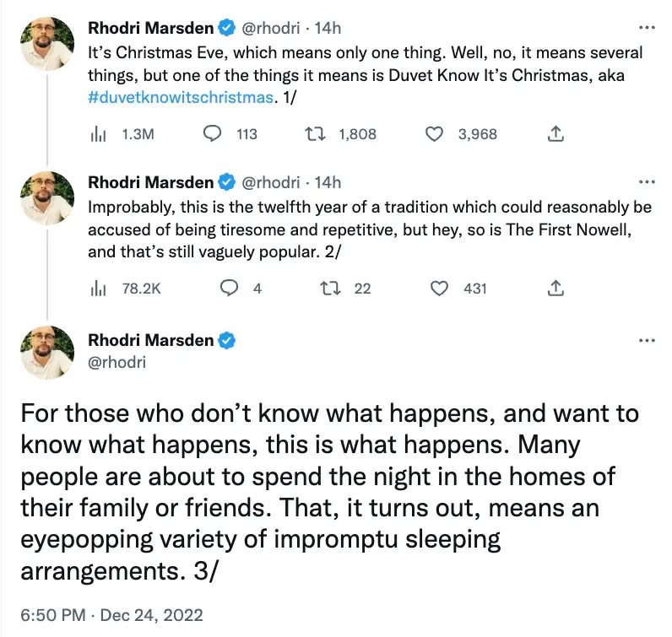The height and width of the screenshot is (637, 672).
Task: Open the @rhodri handle under the main tweet
Action: 117,362
